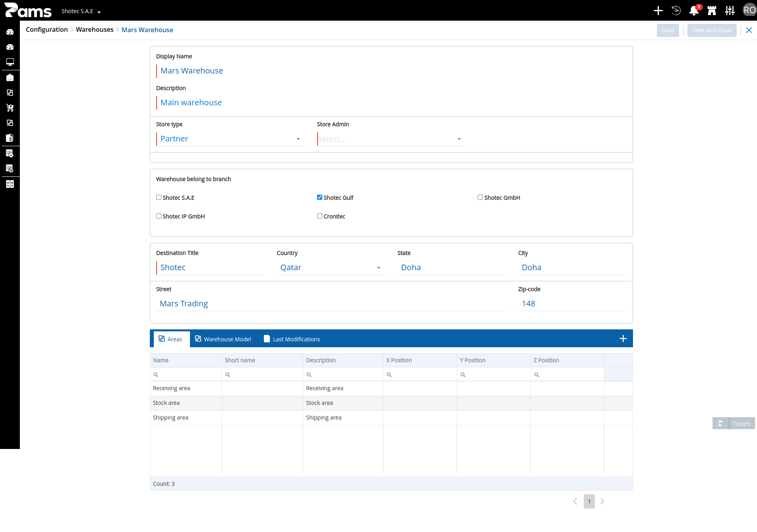Click the castle tower icon
Viewport: 757px width, 532px height.
click(712, 10)
